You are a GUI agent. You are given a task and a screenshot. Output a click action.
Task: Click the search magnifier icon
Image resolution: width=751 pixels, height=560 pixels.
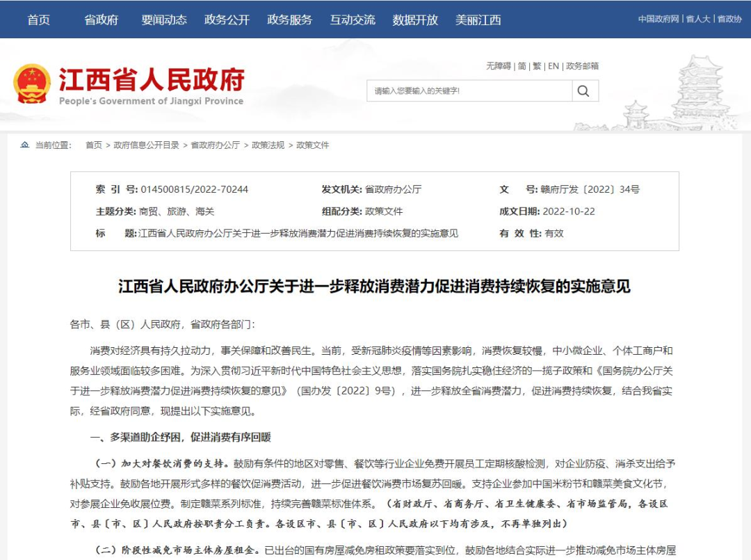584,90
